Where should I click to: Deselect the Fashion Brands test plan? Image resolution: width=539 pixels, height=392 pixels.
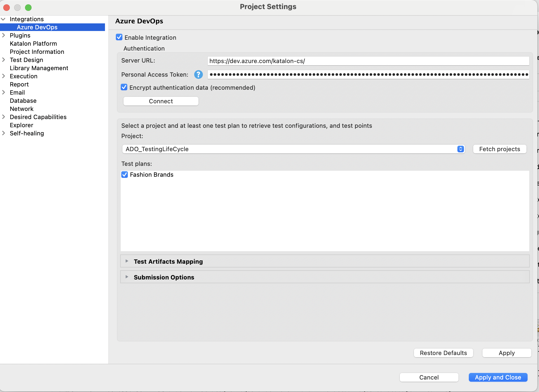click(x=125, y=175)
